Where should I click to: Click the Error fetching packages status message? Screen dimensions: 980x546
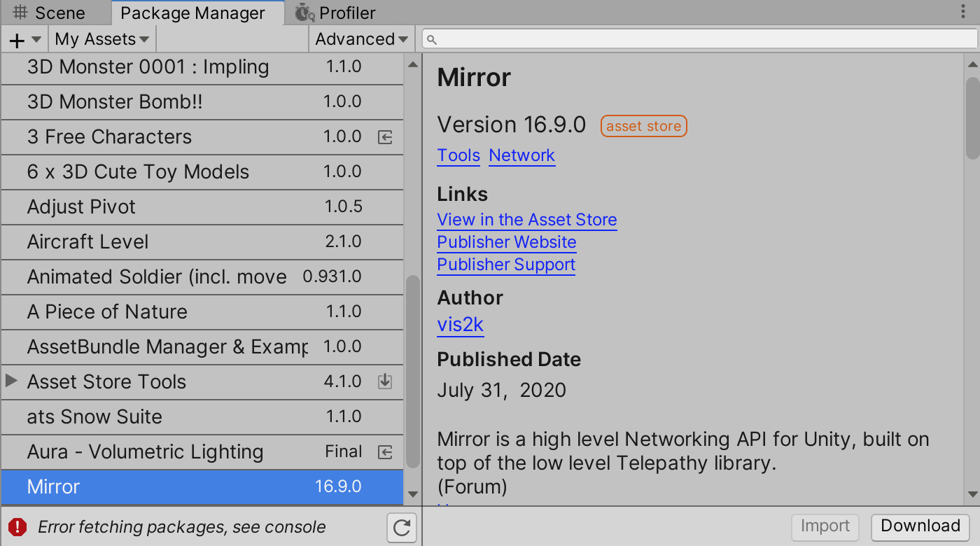[182, 527]
